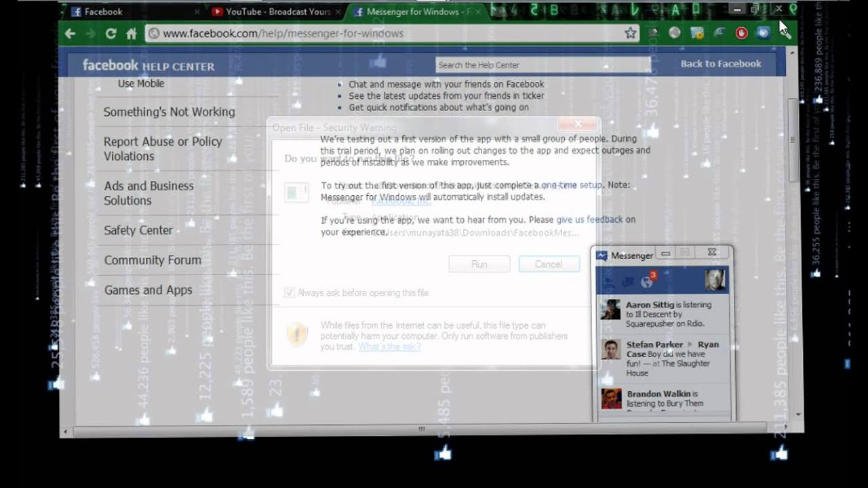
Task: Click Aaron Sittig name in Messenger ticker
Action: tap(650, 305)
